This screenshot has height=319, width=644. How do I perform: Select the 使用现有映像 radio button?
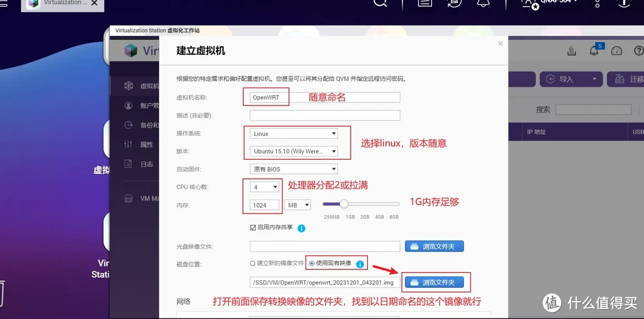311,263
